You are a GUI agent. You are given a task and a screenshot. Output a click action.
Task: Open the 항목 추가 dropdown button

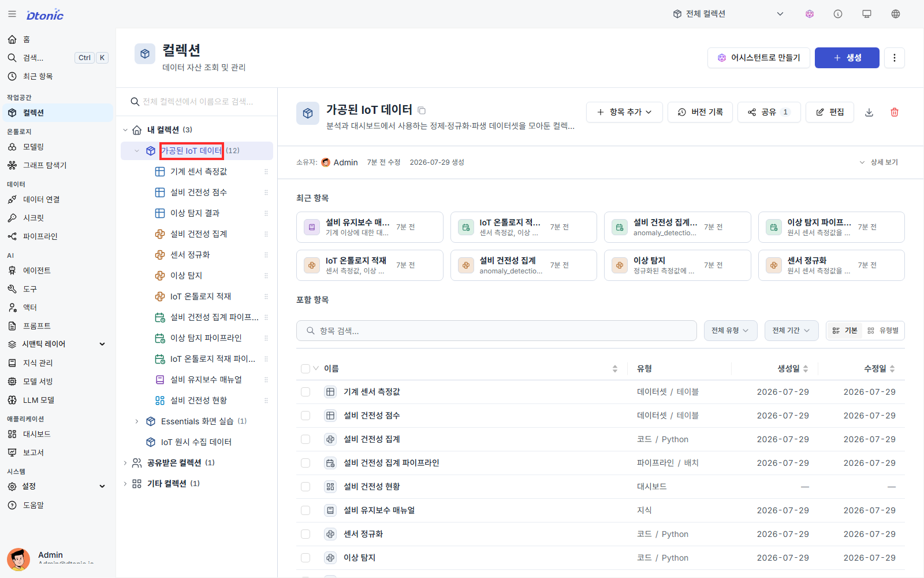[x=624, y=112]
